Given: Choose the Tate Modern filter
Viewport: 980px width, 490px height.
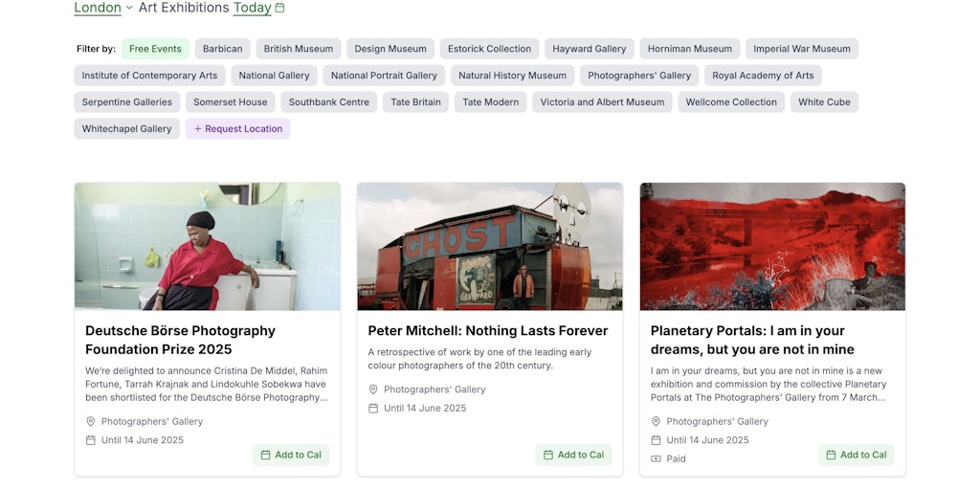Looking at the screenshot, I should (x=491, y=101).
